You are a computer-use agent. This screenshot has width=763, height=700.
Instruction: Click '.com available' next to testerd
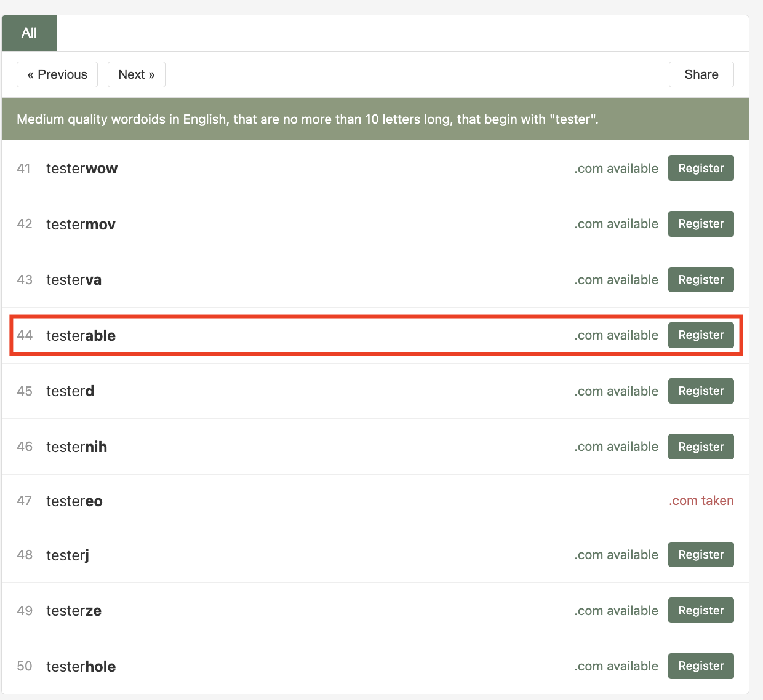point(616,391)
